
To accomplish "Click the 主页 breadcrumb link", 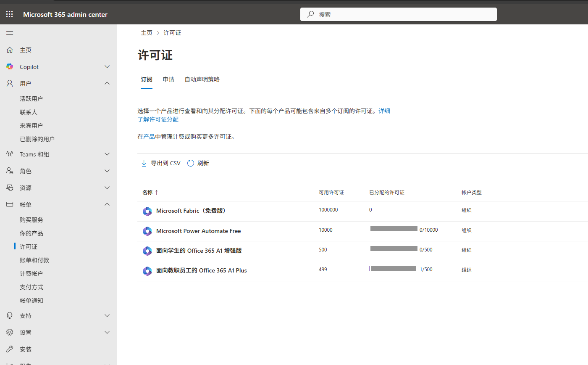I will 147,33.
